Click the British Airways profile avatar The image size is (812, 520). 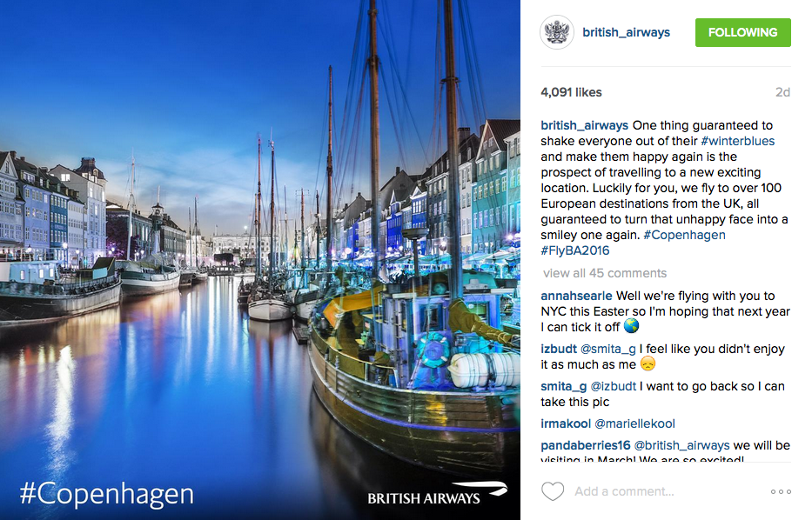557,32
